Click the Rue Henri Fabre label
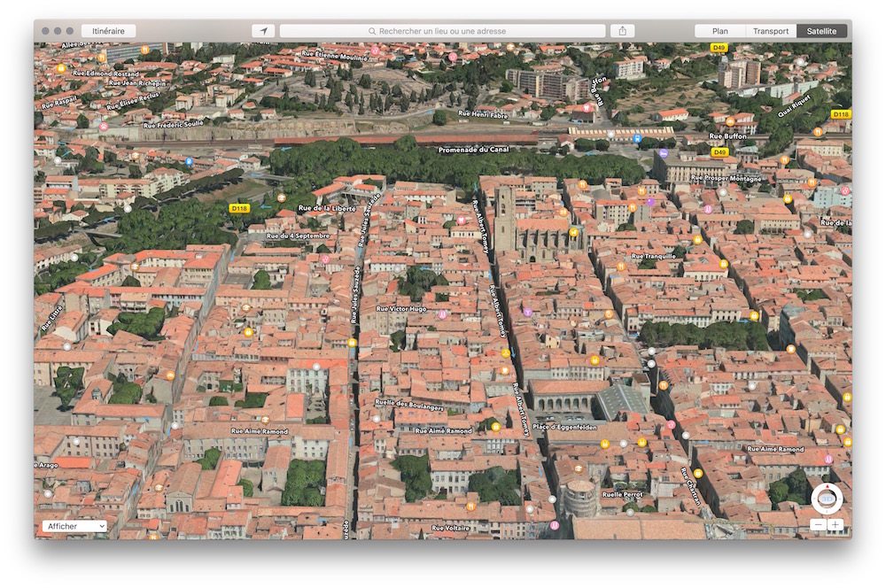This screenshot has width=886, height=588. coord(483,114)
